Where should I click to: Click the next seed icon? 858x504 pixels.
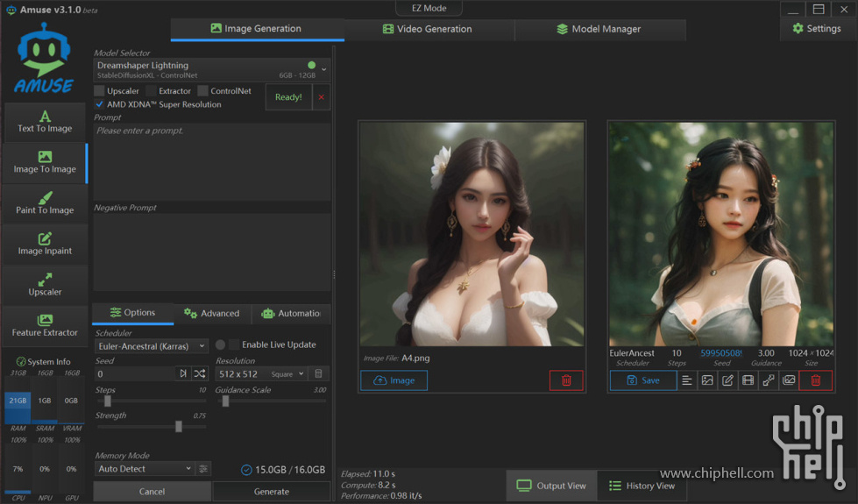183,373
